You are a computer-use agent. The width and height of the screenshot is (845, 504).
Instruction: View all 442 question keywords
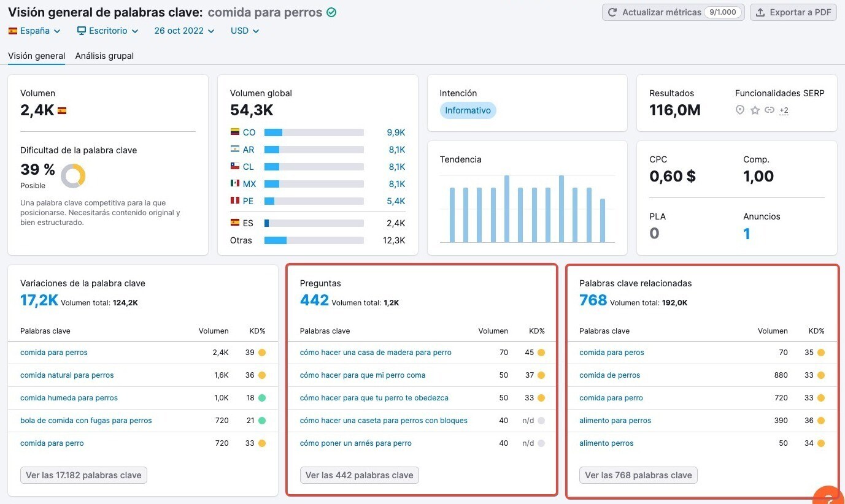(x=359, y=475)
